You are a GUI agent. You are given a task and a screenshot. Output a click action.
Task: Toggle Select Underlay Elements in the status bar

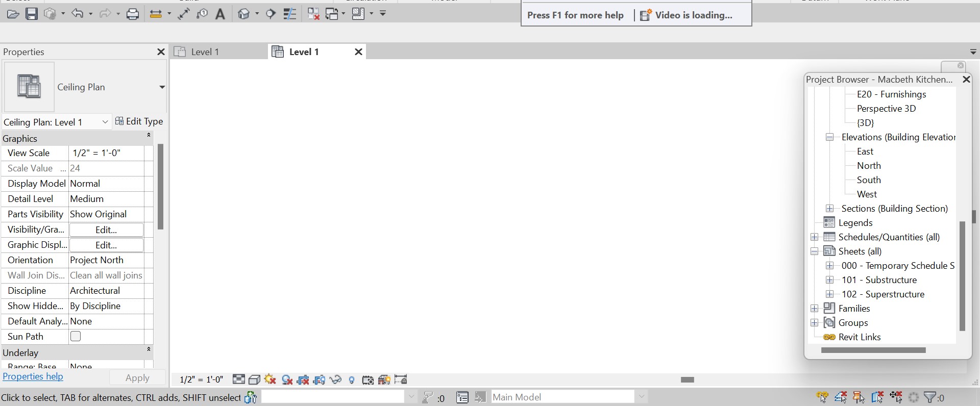click(841, 397)
